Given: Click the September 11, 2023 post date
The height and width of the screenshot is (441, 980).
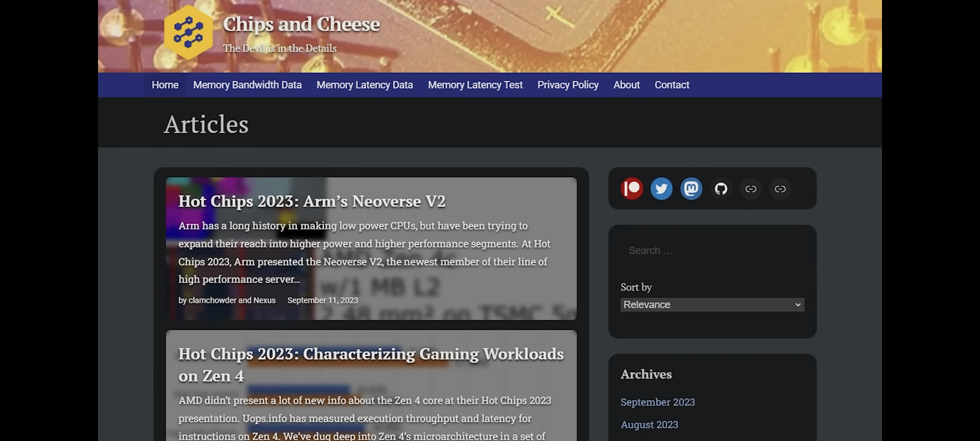Looking at the screenshot, I should click(323, 300).
